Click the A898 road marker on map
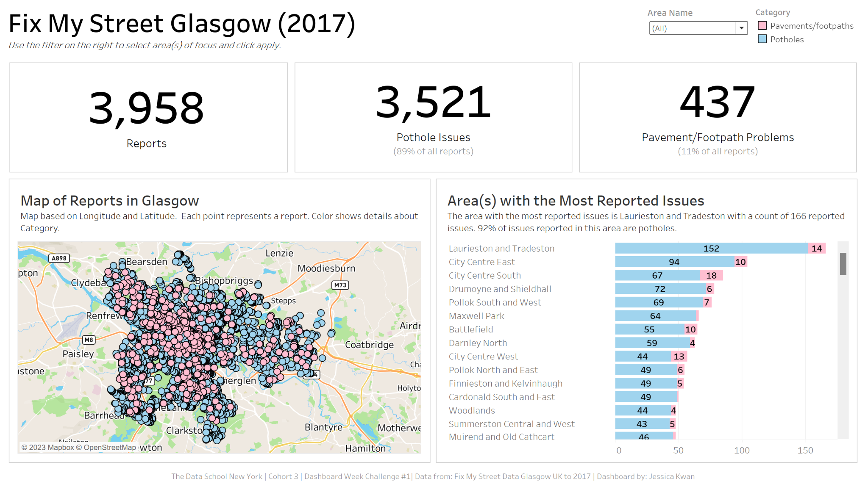Viewport: 868px width, 484px height. coord(59,258)
